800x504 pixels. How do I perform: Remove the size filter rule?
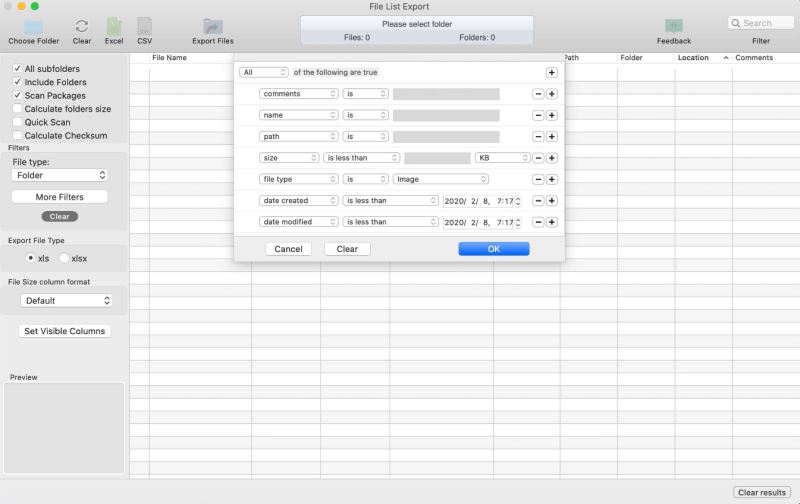(x=538, y=158)
